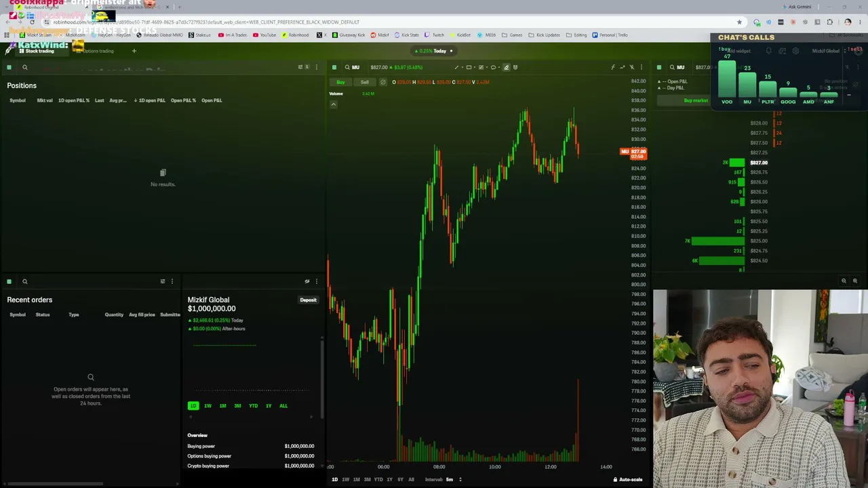Set main chart range to 5Y
Image resolution: width=868 pixels, height=488 pixels.
pos(400,480)
